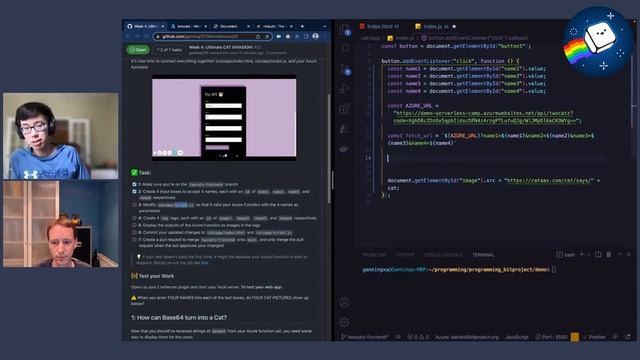640x360 pixels.
Task: Open a new browser tab
Action: (302, 26)
